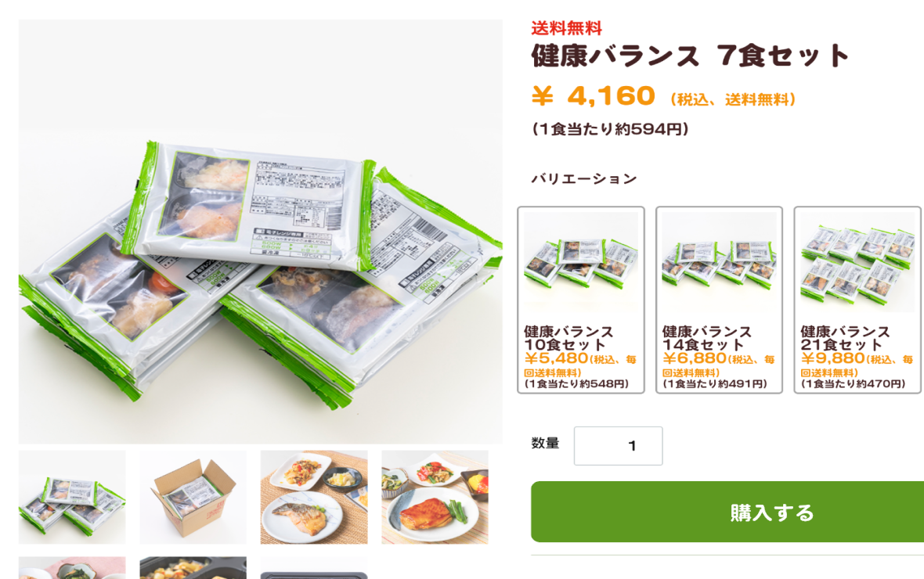Click the 健康バランス 7食セット product title

[x=690, y=56]
